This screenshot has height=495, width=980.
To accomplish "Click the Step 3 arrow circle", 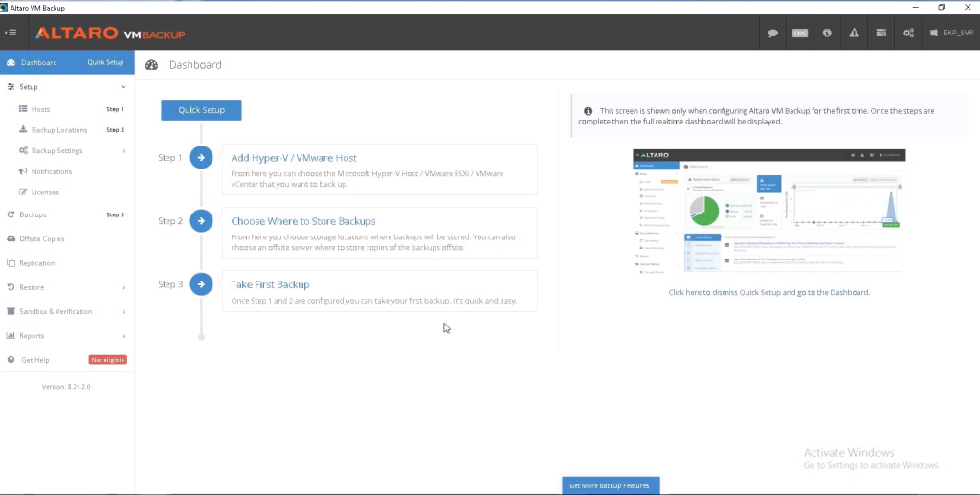I will [x=201, y=284].
